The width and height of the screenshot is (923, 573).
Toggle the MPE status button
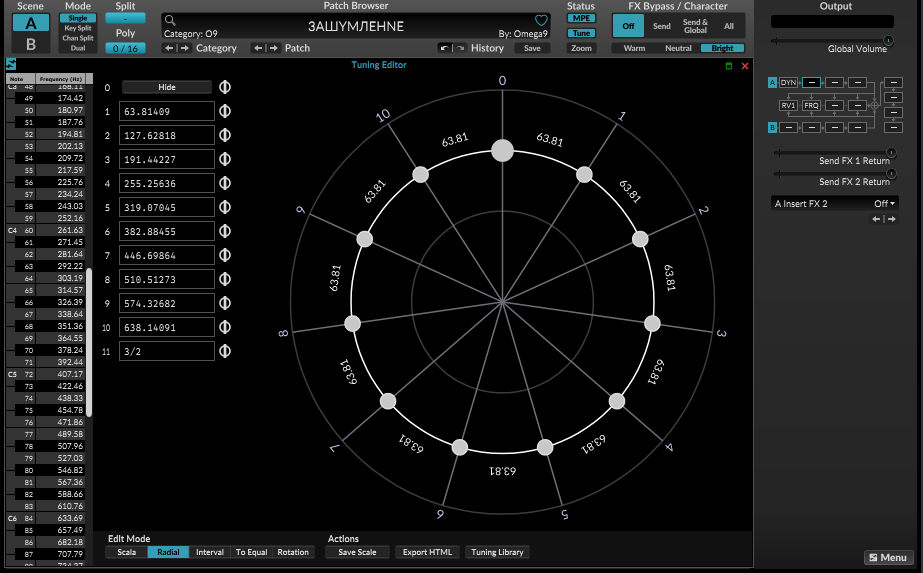tap(581, 19)
